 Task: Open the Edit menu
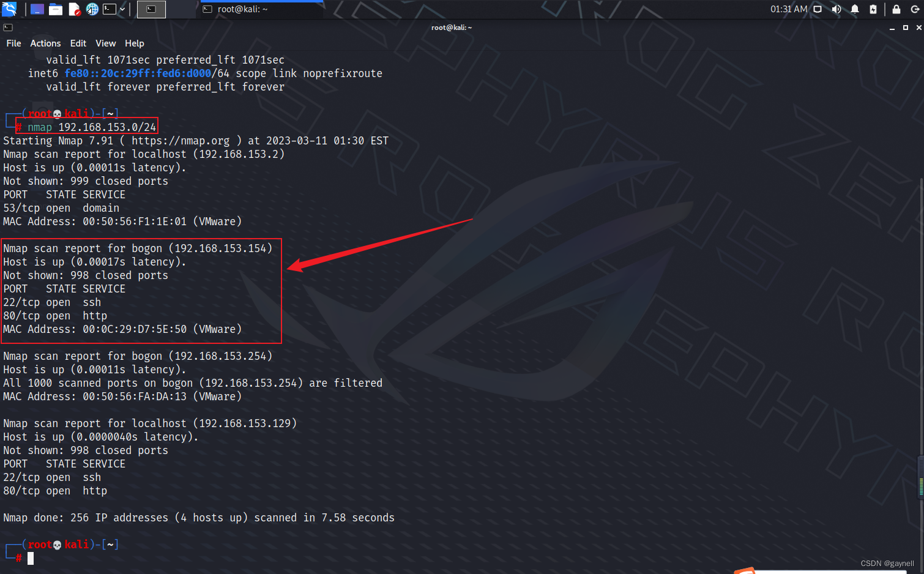[x=78, y=43]
